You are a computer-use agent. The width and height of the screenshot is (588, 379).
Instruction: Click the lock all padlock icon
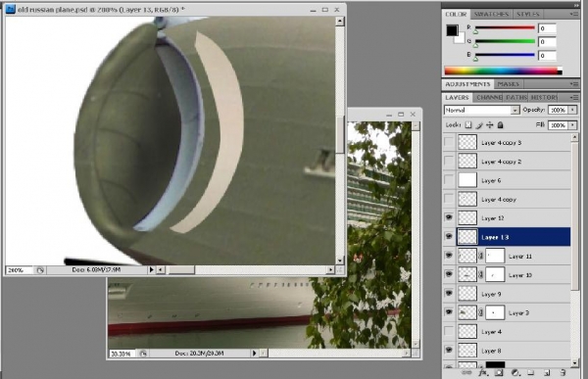[x=500, y=124]
